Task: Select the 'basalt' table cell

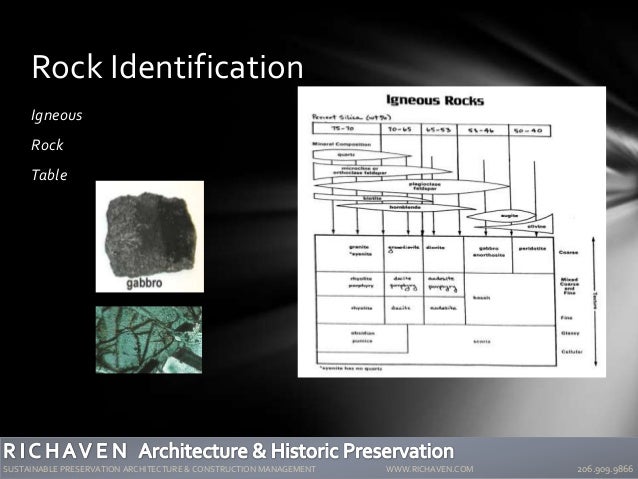Action: (510, 299)
